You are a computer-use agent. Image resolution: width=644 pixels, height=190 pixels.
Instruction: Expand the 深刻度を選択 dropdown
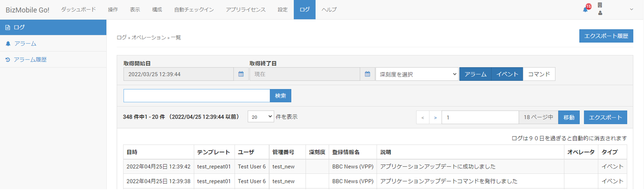click(417, 74)
